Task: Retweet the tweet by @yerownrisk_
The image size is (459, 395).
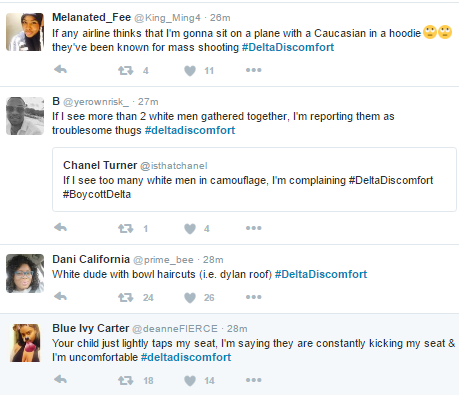Action: [x=125, y=228]
